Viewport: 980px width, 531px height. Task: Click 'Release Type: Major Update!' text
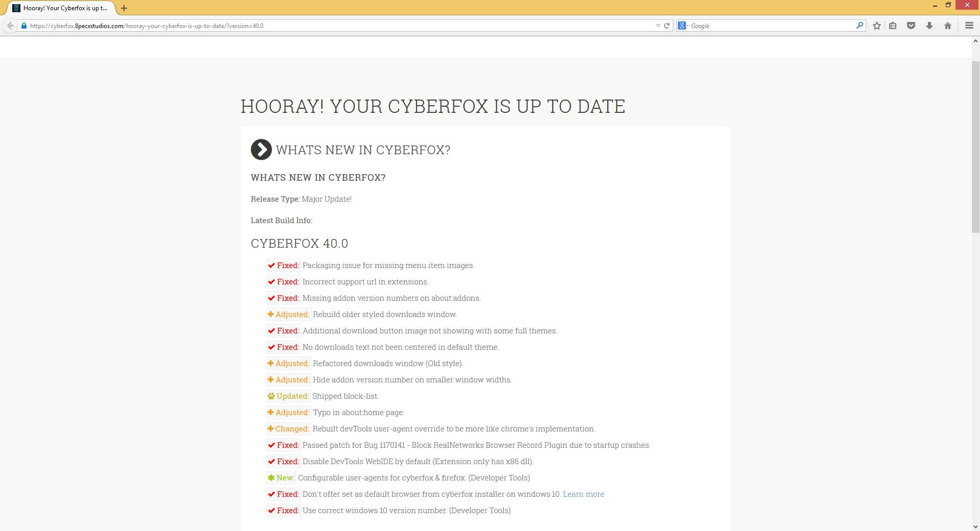point(301,199)
